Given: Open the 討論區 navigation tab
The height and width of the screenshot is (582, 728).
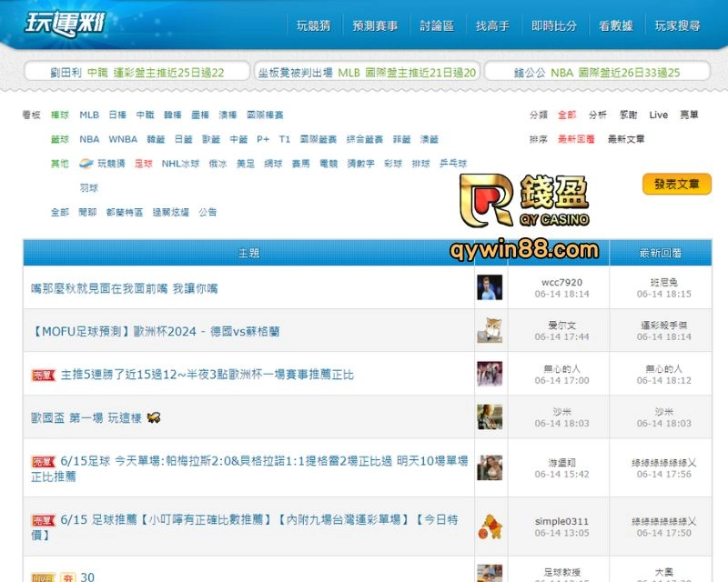Looking at the screenshot, I should pos(437,26).
